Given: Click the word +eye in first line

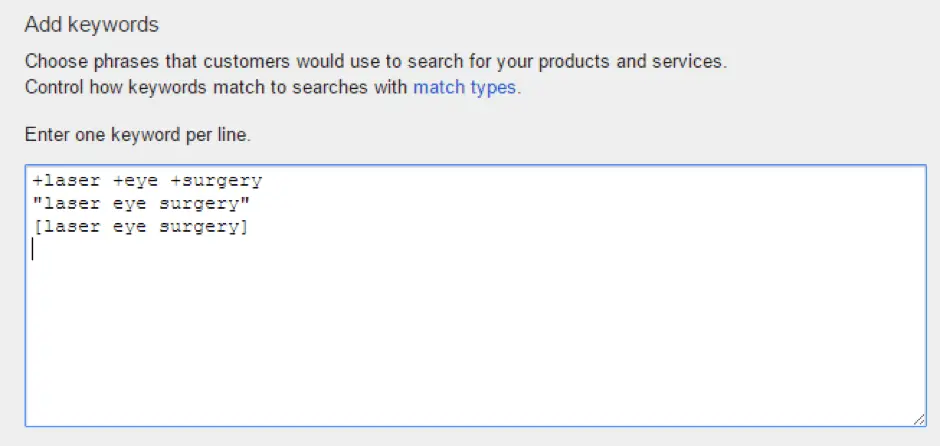Looking at the screenshot, I should pos(135,180).
